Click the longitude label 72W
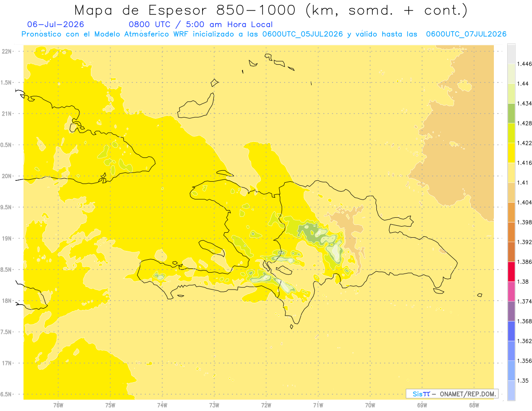The height and width of the screenshot is (411, 532). pos(266,405)
